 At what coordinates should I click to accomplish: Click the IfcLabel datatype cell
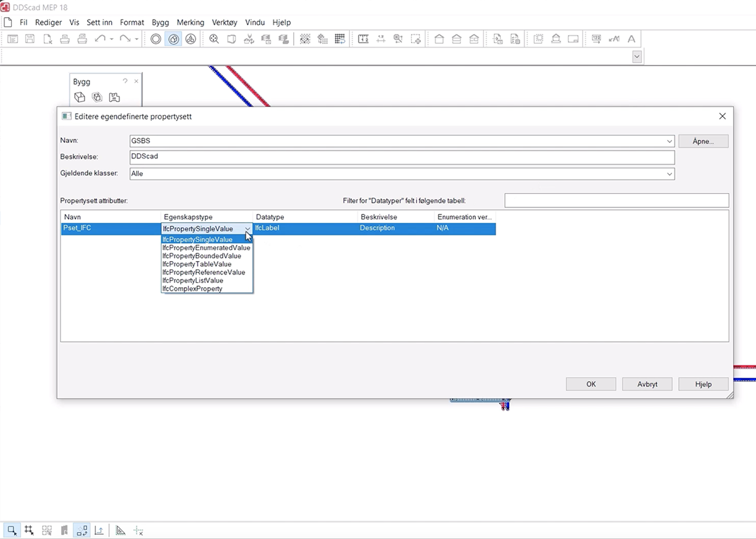305,228
